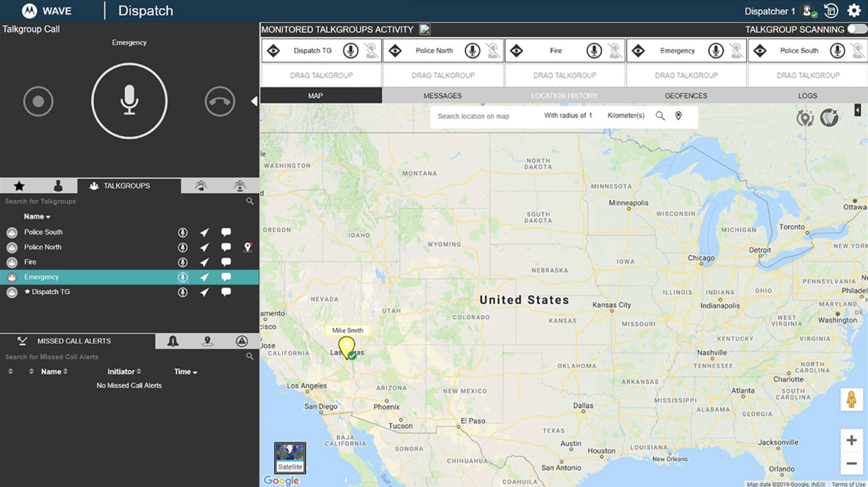Click the notes icon beside Monitored Talkgroups Activity
The height and width of the screenshot is (487, 868).
click(x=424, y=29)
